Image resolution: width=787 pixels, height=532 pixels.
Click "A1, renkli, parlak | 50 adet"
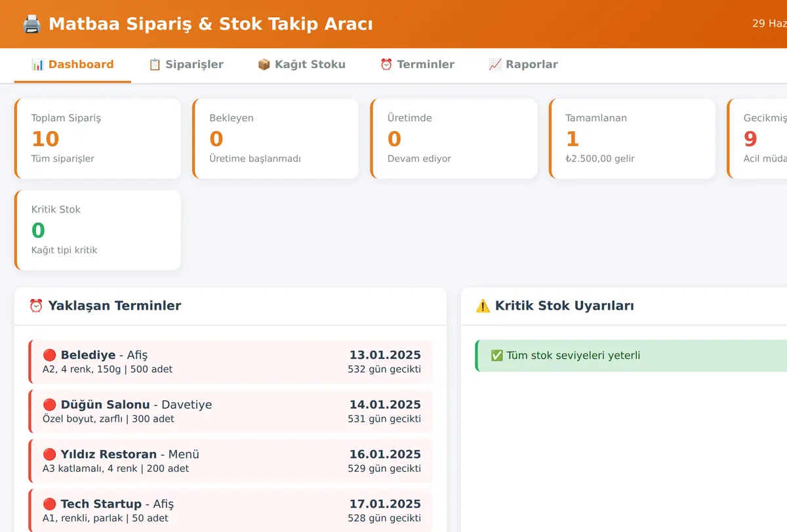click(106, 518)
